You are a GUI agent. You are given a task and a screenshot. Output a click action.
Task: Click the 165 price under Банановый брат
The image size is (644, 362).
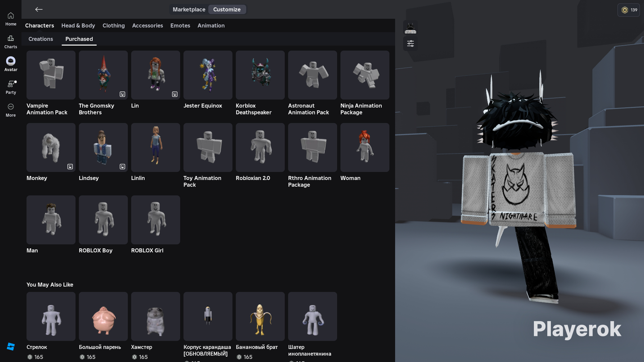(x=244, y=357)
